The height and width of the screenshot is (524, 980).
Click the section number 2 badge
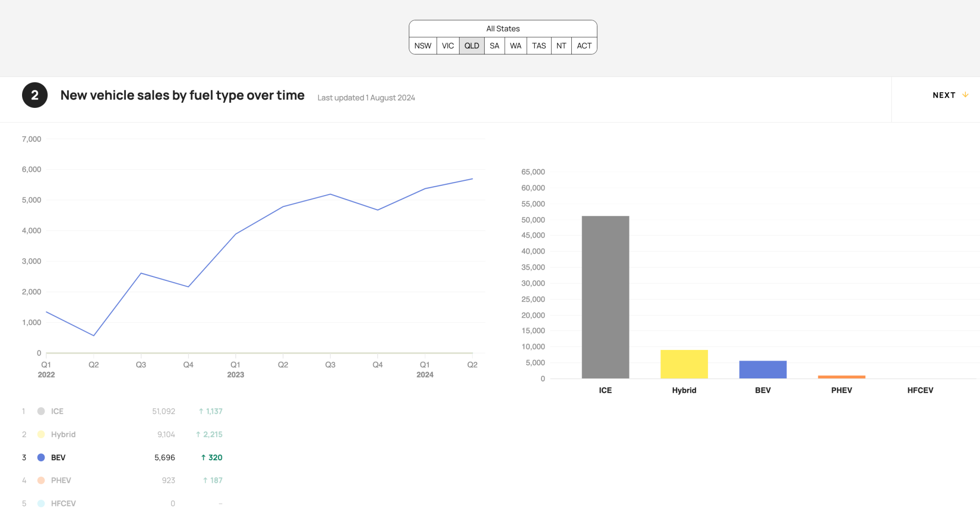(35, 95)
